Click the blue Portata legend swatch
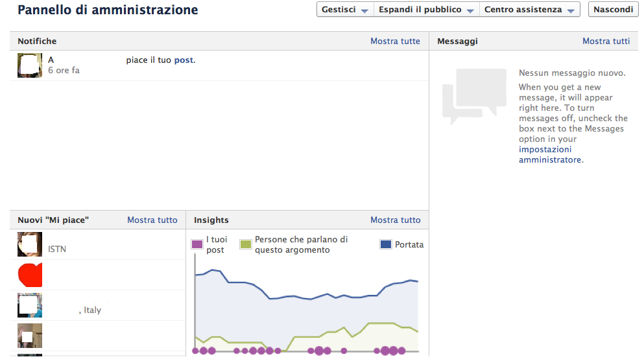 pyautogui.click(x=386, y=244)
